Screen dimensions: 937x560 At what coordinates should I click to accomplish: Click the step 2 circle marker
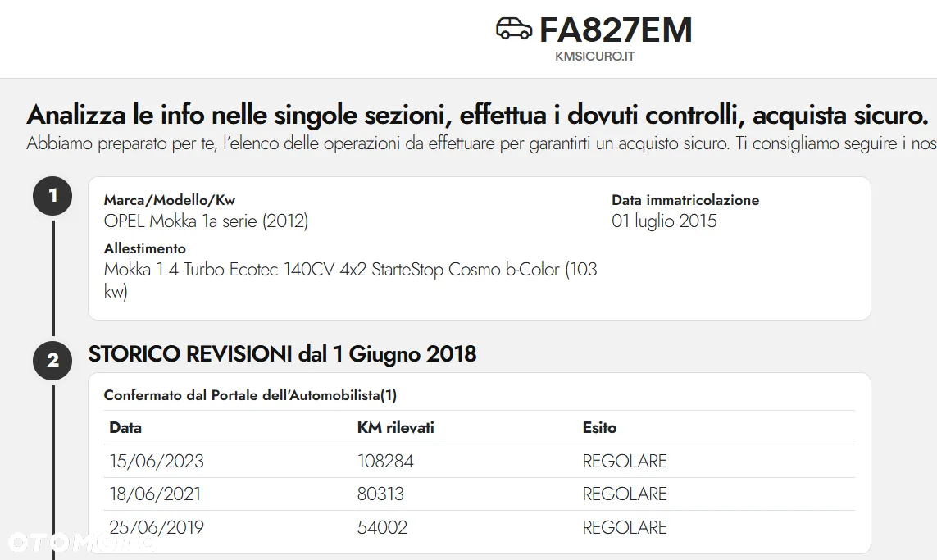[52, 360]
